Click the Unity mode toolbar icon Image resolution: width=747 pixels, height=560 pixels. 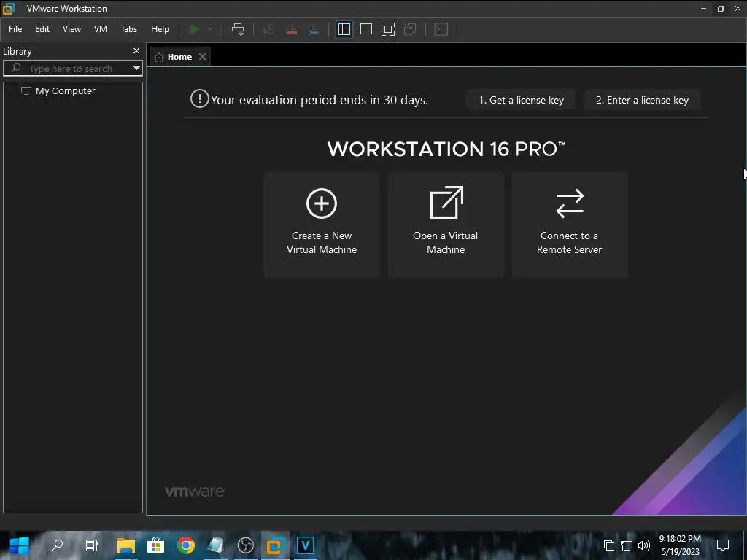coord(410,29)
